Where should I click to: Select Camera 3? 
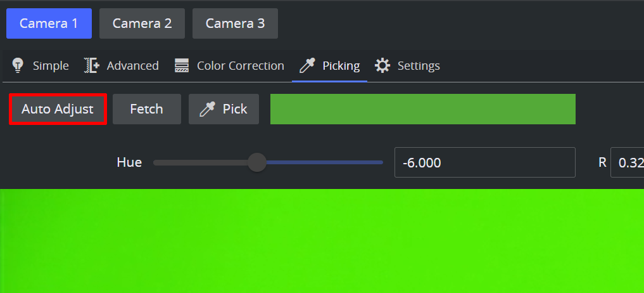[235, 23]
